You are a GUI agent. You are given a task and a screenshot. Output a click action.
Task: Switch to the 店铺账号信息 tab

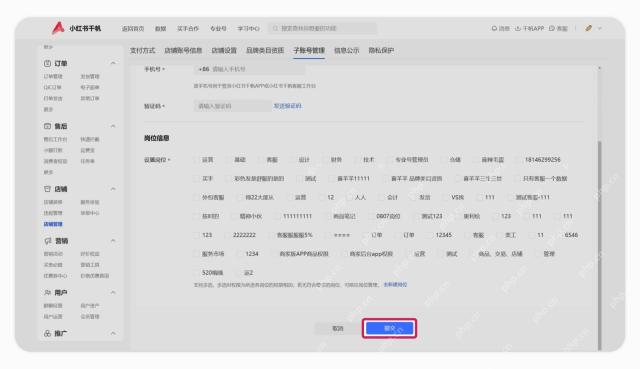183,50
